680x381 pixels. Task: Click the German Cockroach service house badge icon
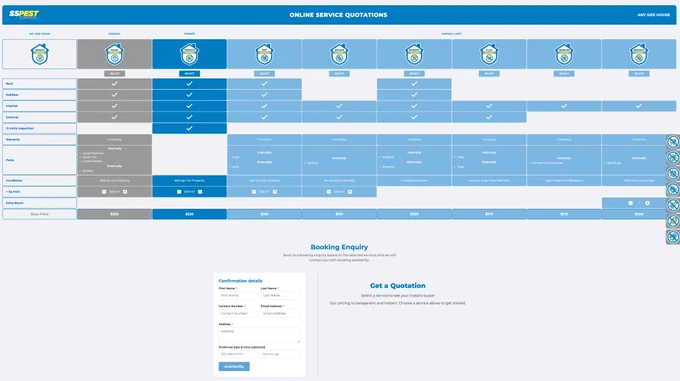pyautogui.click(x=564, y=54)
